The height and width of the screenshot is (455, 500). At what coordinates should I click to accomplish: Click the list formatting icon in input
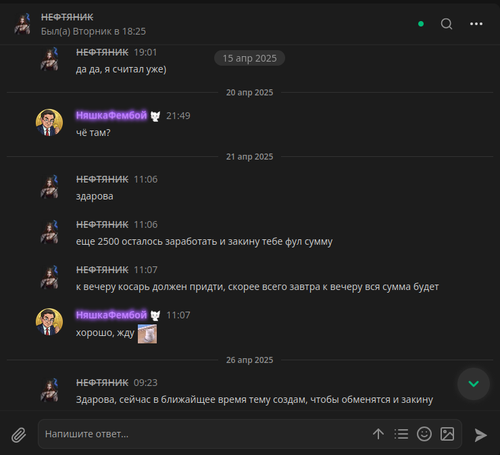pos(401,434)
